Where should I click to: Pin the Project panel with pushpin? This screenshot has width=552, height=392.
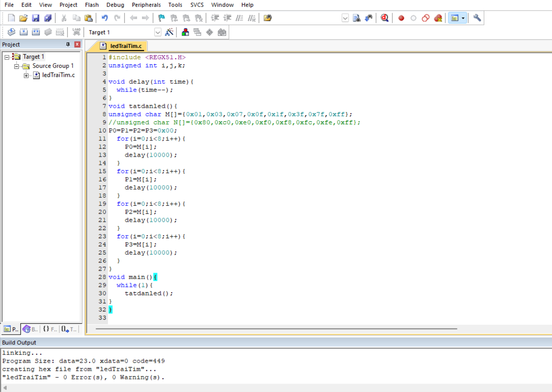[x=68, y=44]
